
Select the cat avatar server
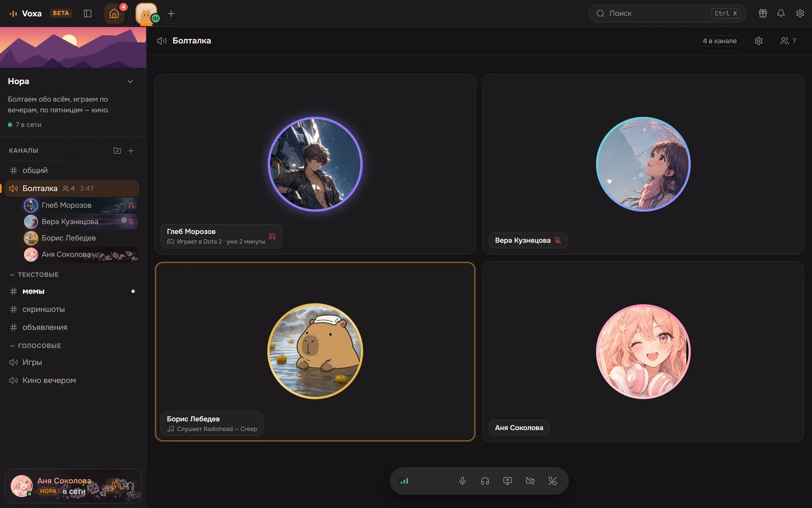tap(146, 13)
